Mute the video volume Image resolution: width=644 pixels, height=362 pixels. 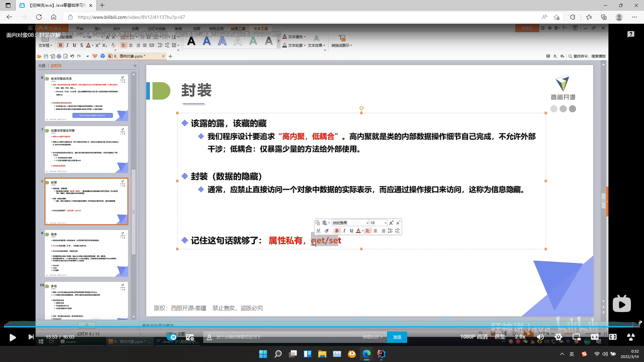point(540,337)
